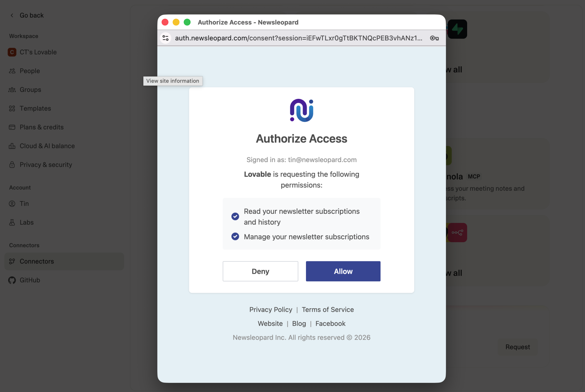Click the Go back arrow
Screen dimensions: 585x392
coord(12,15)
